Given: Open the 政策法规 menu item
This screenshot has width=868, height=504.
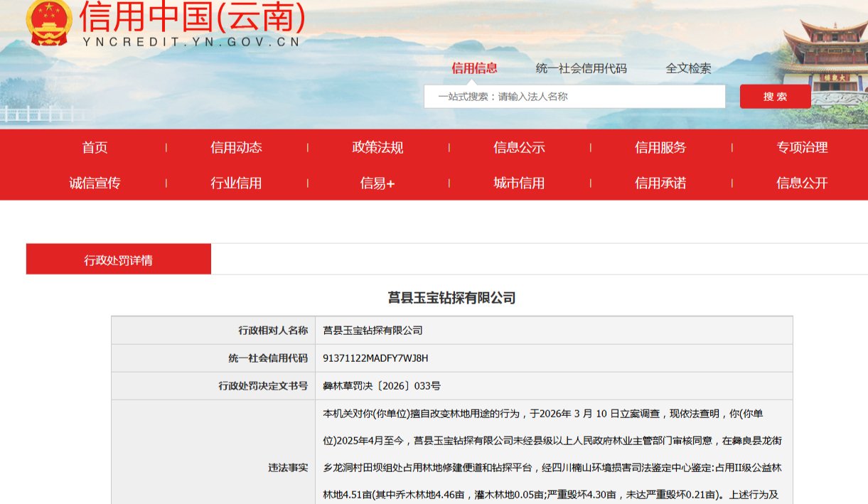Looking at the screenshot, I should pos(378,148).
